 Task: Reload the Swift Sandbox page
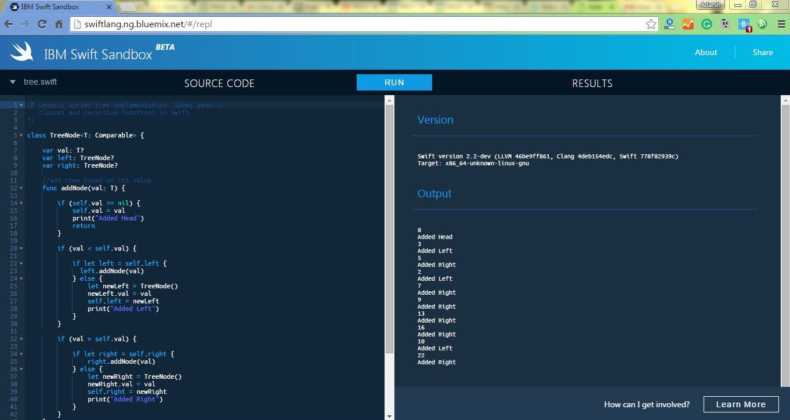tap(42, 24)
